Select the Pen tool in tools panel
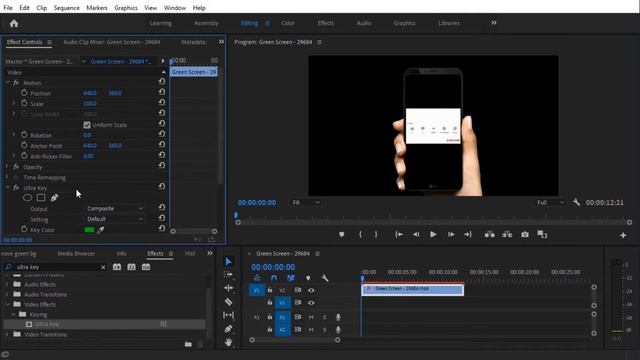Image resolution: width=640 pixels, height=360 pixels. [229, 329]
